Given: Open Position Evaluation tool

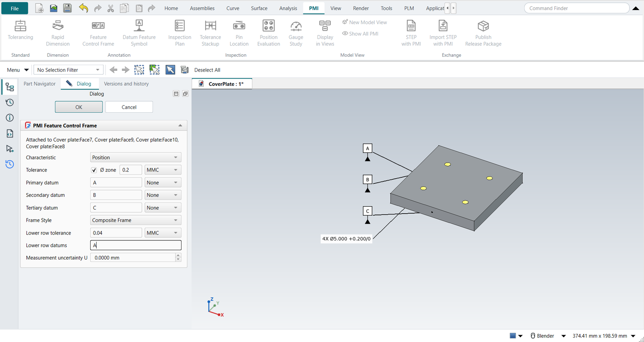Looking at the screenshot, I should pos(268,33).
